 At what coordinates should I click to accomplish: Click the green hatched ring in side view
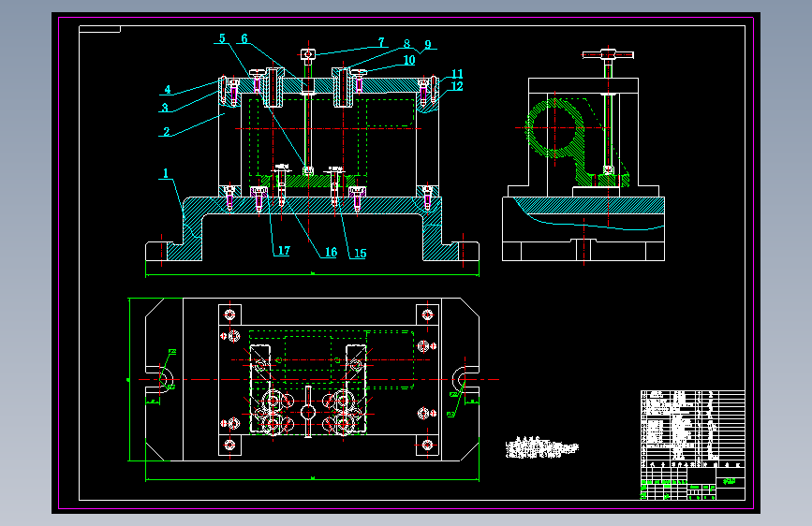point(555,127)
